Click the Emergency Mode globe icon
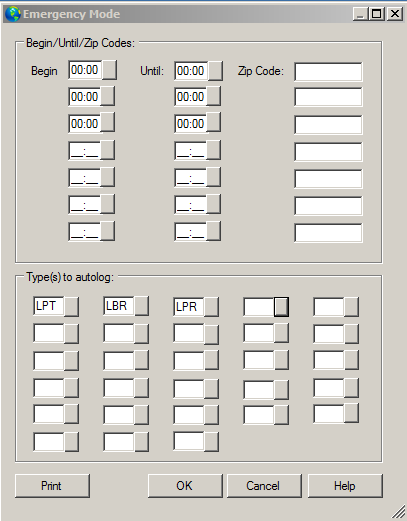The image size is (407, 521). click(13, 14)
